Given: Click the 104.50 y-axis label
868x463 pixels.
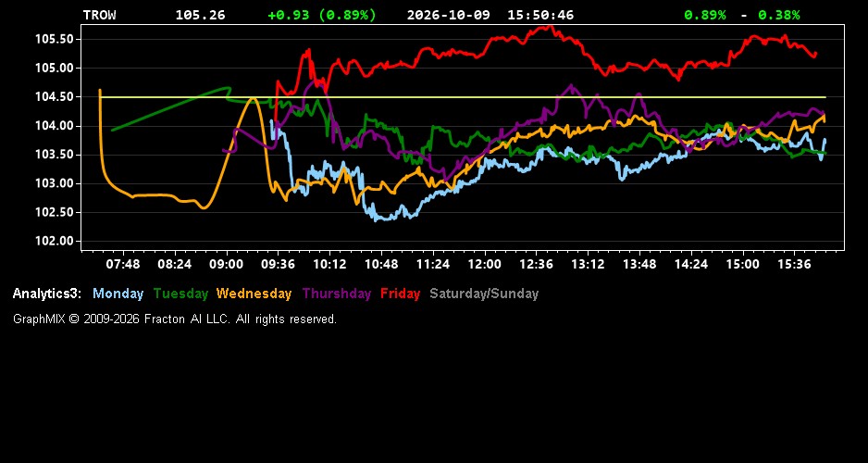Looking at the screenshot, I should pyautogui.click(x=55, y=97).
